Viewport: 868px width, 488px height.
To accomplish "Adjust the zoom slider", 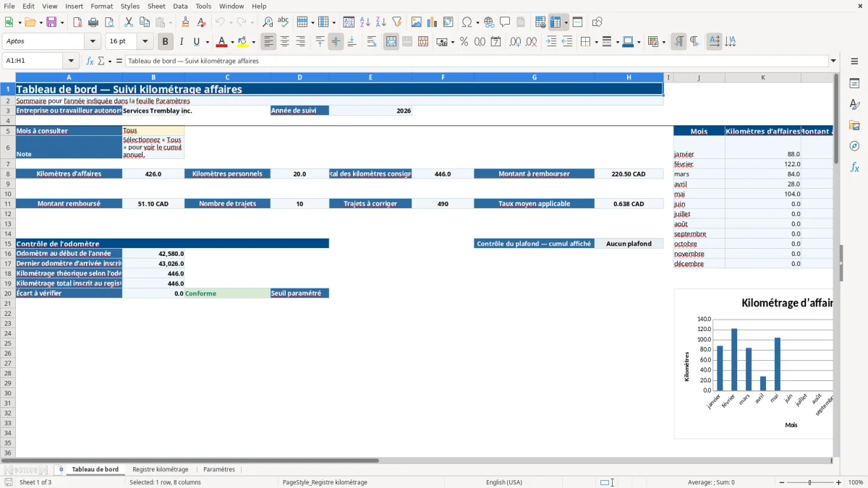I will tap(810, 482).
